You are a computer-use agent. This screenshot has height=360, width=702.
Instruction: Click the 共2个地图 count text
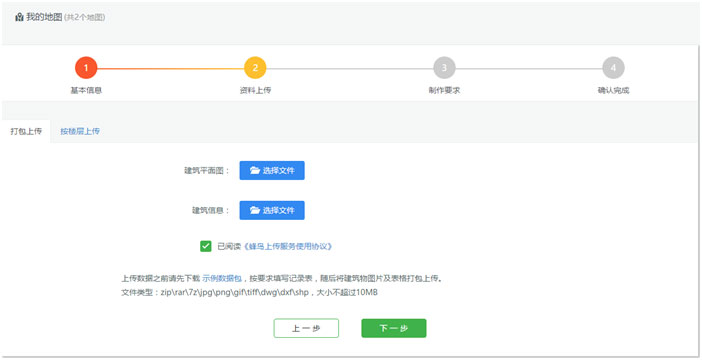pos(85,17)
